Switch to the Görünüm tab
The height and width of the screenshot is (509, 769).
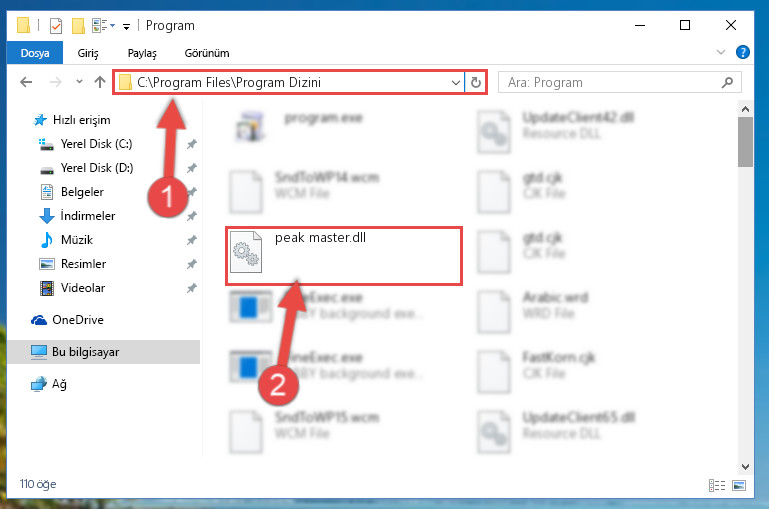206,53
